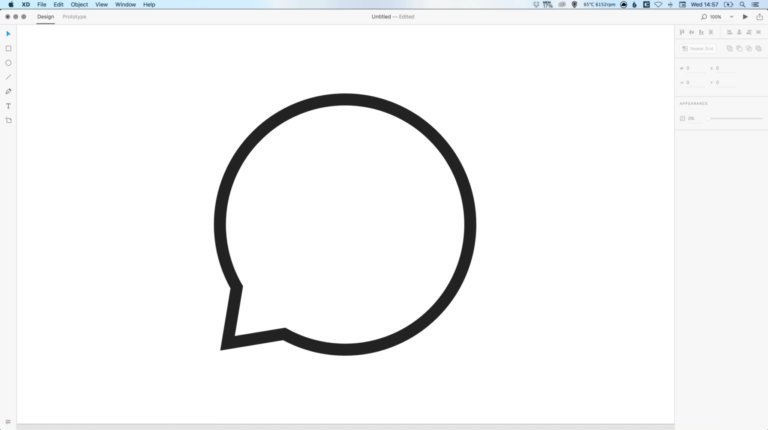Click the Align Center (horizontal) icon
768x430 pixels.
739,32
